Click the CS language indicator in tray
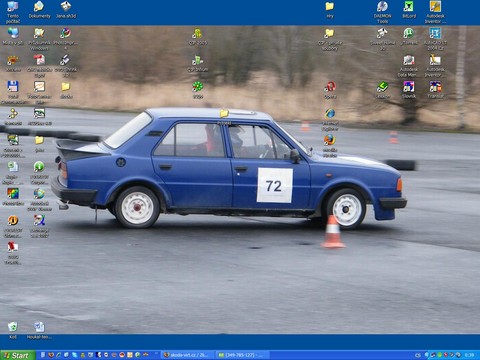Viewport: 480px width, 360px height. (x=418, y=355)
